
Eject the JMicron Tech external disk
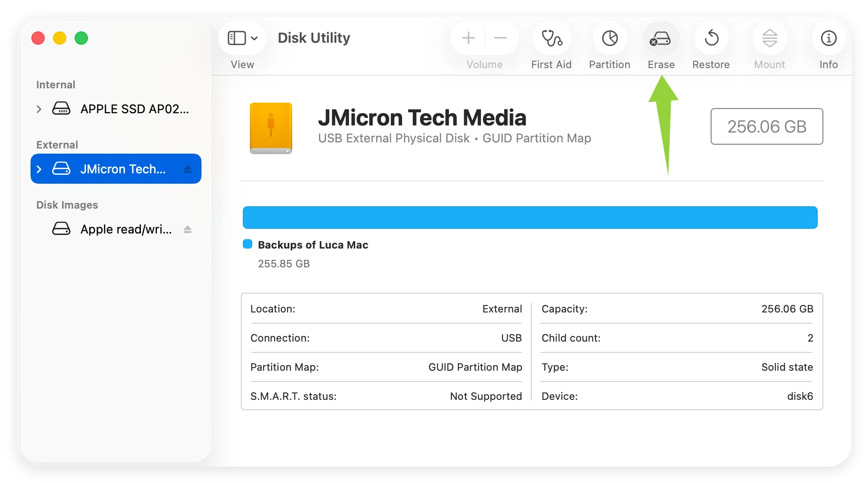pos(187,169)
